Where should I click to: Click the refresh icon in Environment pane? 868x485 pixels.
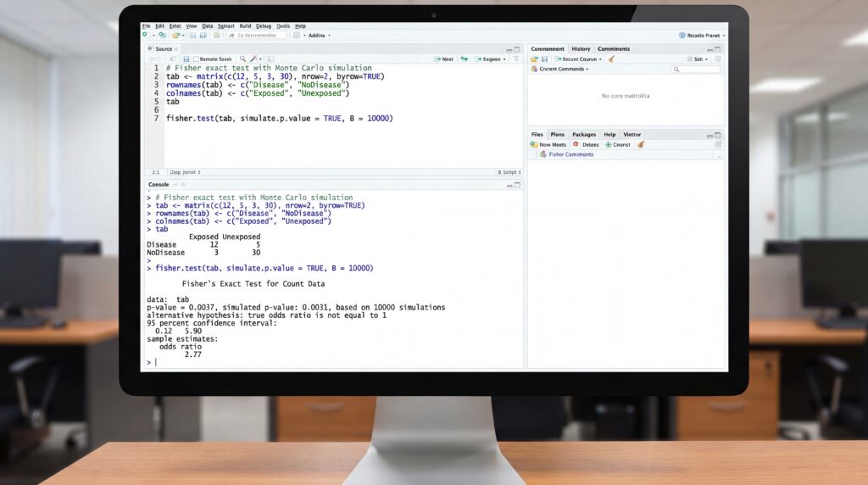tap(718, 59)
